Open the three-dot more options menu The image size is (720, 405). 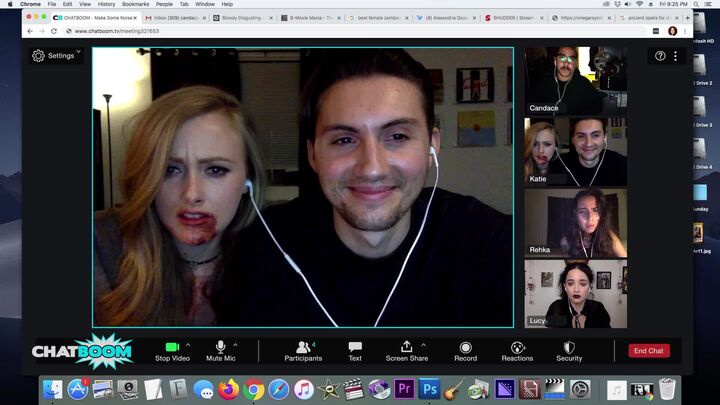[675, 56]
